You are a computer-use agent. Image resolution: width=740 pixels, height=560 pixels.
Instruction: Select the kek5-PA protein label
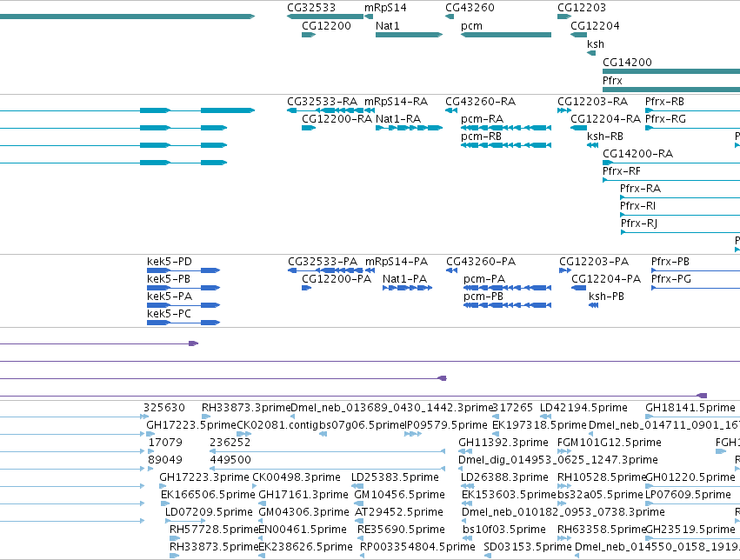pos(170,297)
